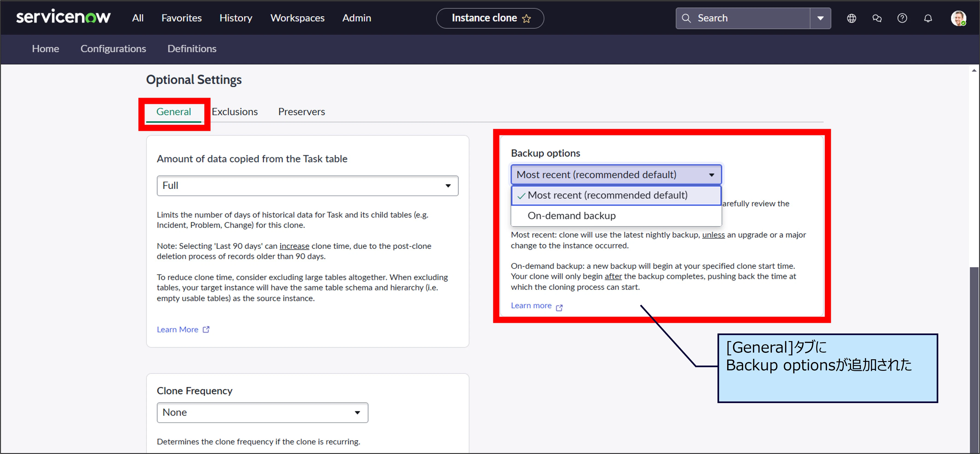The height and width of the screenshot is (454, 980).
Task: Star the Instance clone favorite icon
Action: click(526, 19)
